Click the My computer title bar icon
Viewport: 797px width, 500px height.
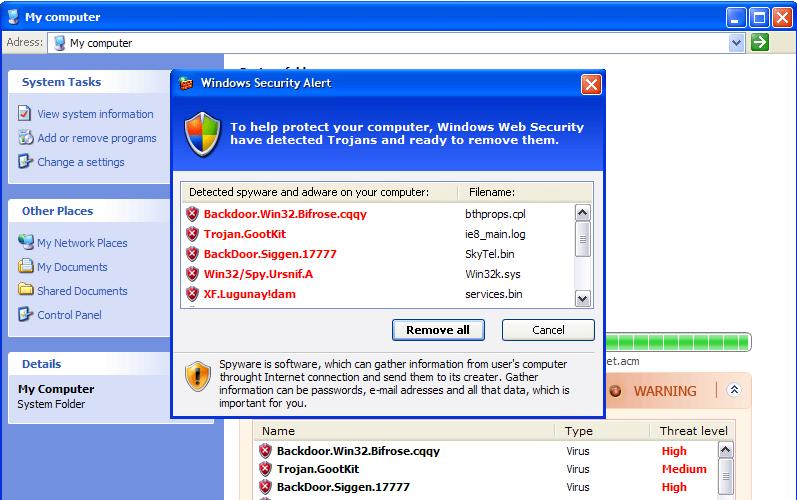14,17
